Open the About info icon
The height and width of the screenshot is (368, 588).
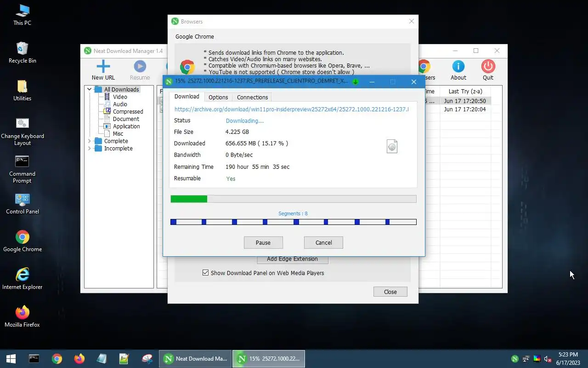tap(458, 66)
